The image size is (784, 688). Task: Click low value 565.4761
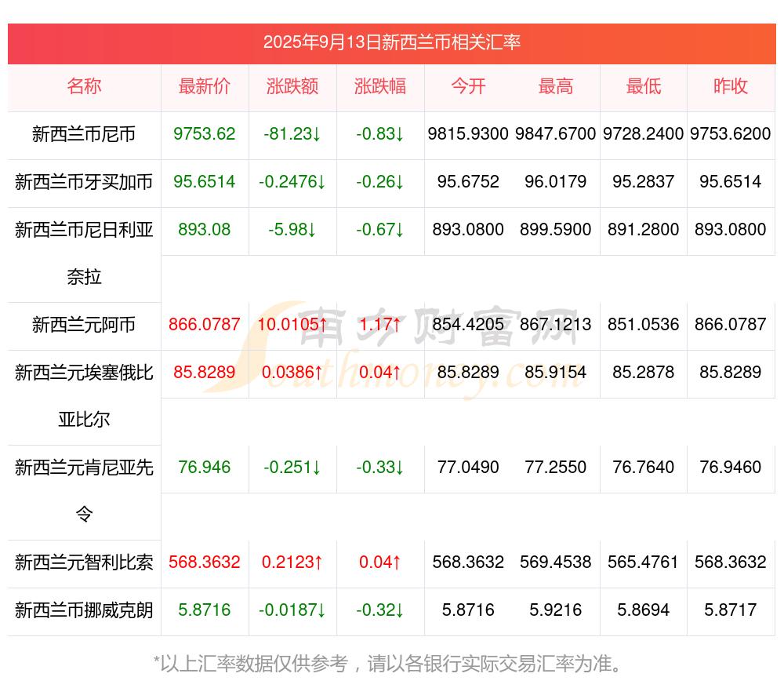click(644, 562)
